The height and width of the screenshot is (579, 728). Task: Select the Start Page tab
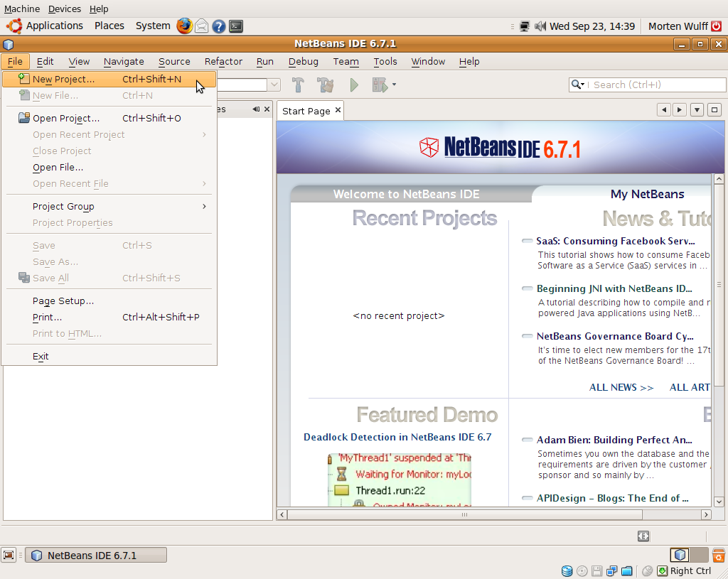tap(306, 111)
